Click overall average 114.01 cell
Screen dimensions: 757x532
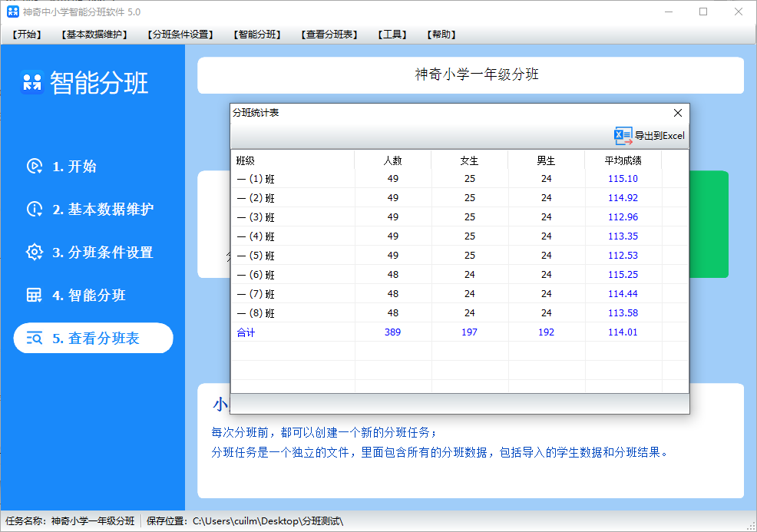pyautogui.click(x=623, y=332)
